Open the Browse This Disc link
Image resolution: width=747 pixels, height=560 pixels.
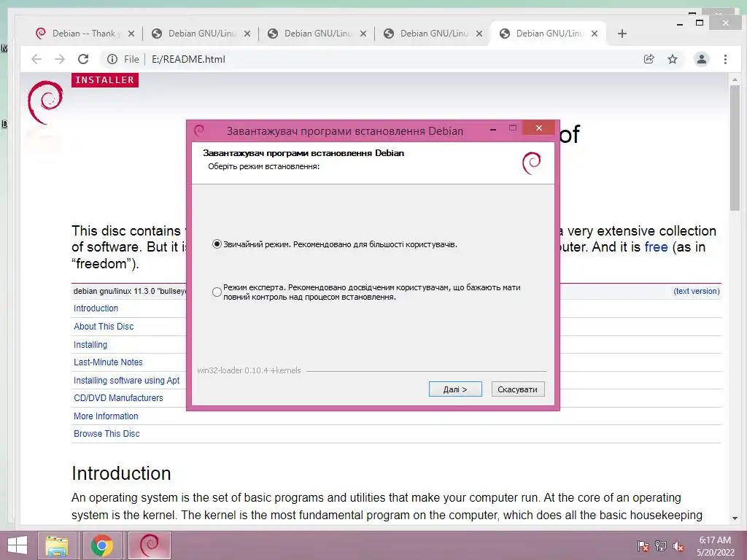pyautogui.click(x=107, y=433)
